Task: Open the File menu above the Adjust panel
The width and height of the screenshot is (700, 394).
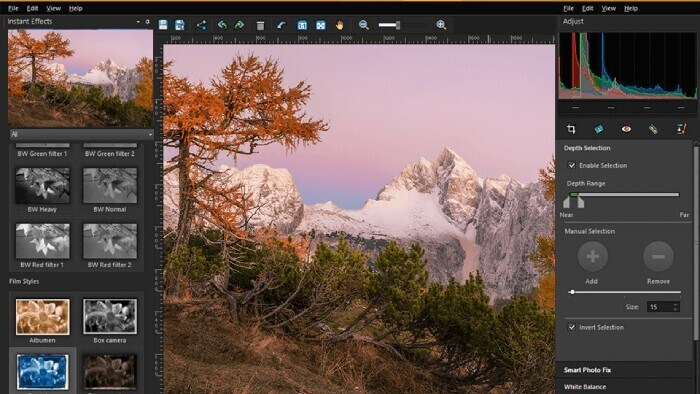Action: click(x=568, y=8)
